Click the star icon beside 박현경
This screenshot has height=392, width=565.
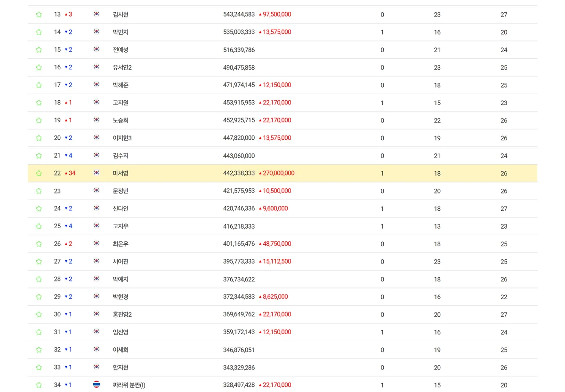click(39, 297)
